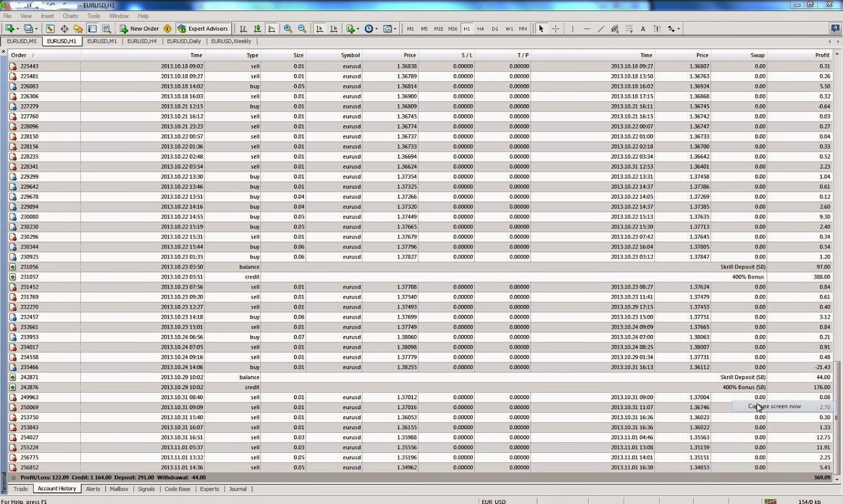
Task: Click the vertical scrollbar of history list
Action: (837, 417)
